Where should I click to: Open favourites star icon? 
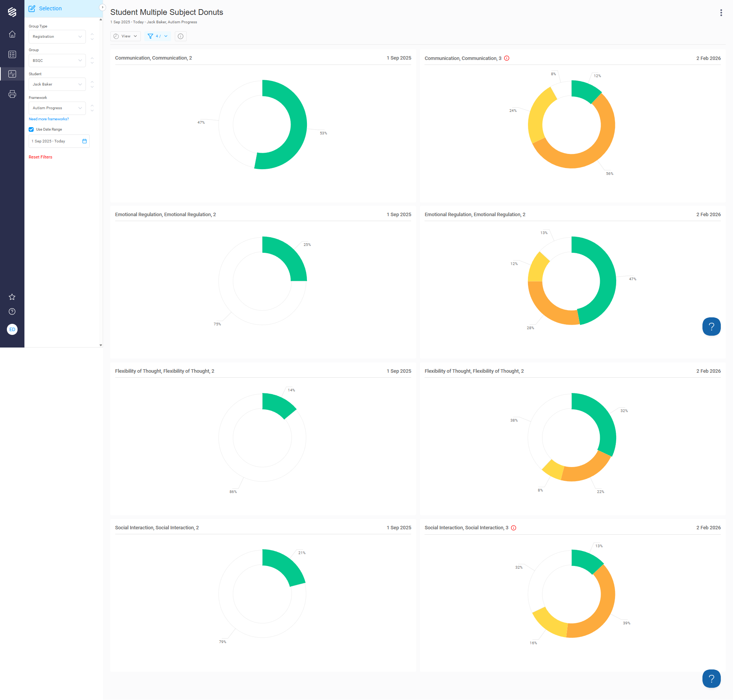tap(12, 297)
